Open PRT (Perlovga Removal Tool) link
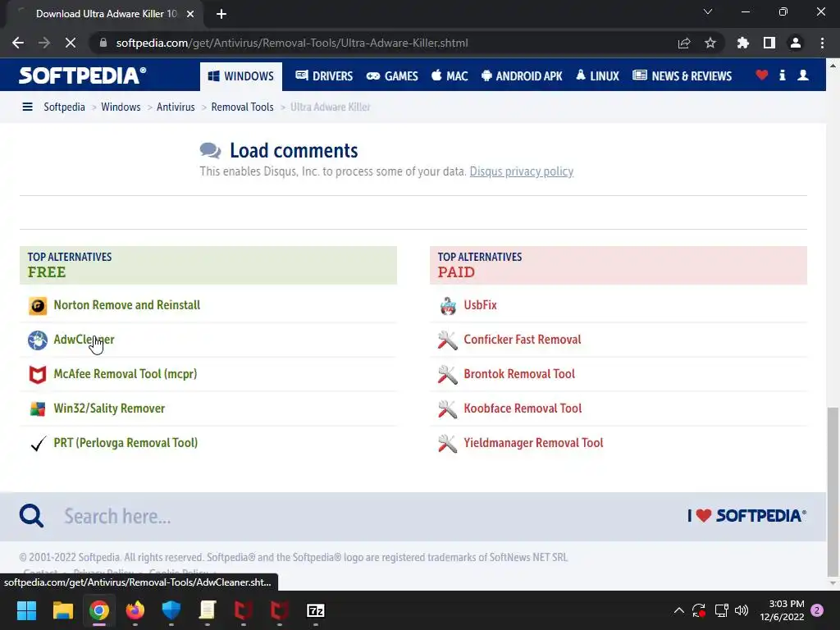This screenshot has height=630, width=840. (126, 442)
